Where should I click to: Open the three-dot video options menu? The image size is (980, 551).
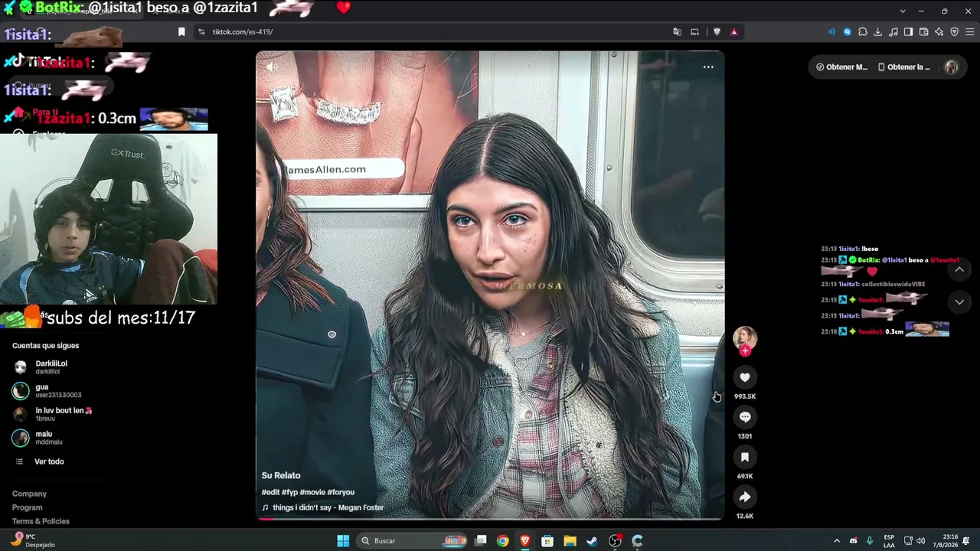[x=708, y=67]
